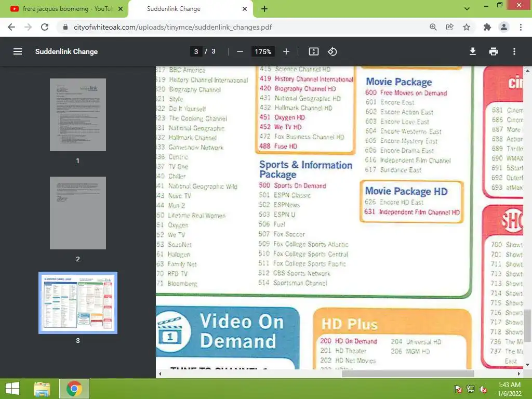Click 'Video On Demand' banner text

(242, 331)
